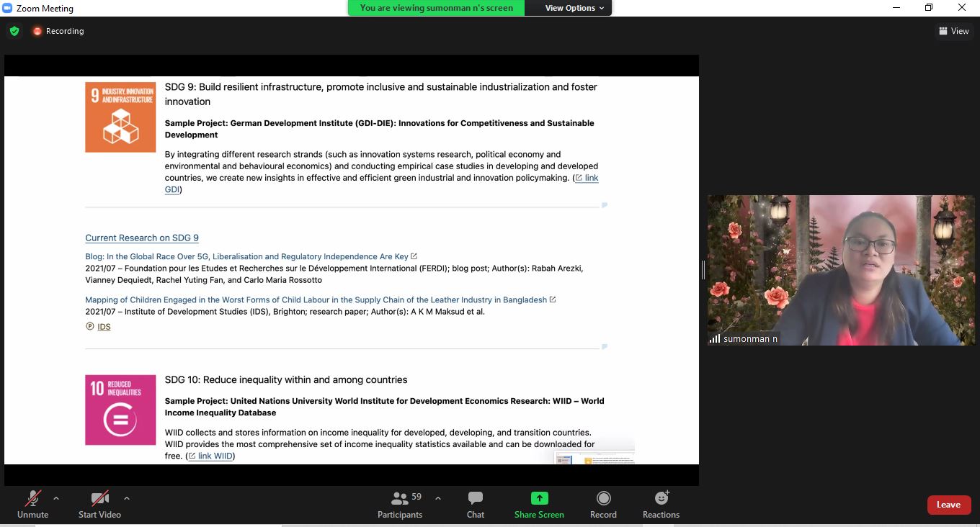The height and width of the screenshot is (527, 980).
Task: Click sumonman n's video tile
Action: point(841,270)
